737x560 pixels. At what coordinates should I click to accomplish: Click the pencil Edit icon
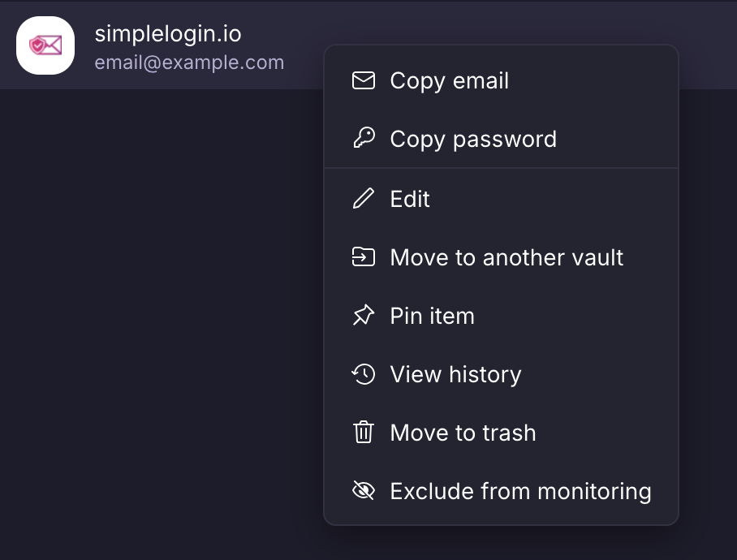364,199
